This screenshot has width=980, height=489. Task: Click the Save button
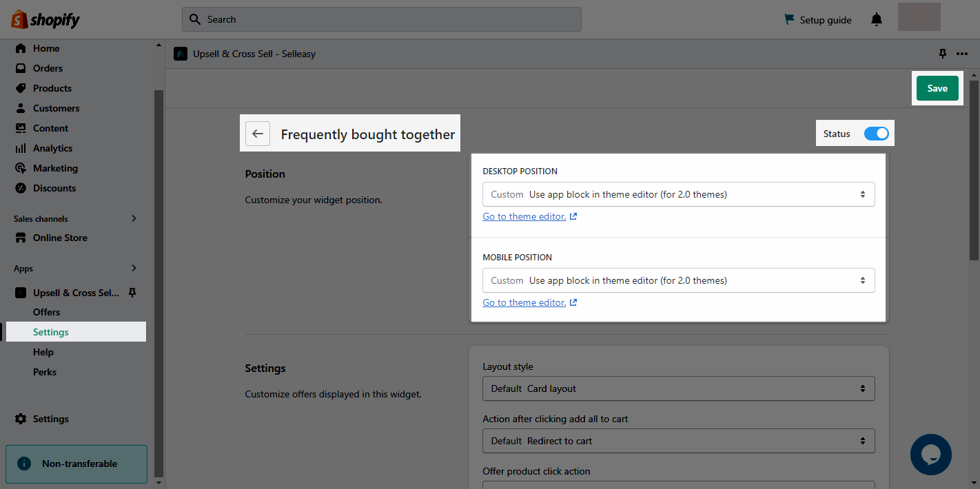[x=937, y=88]
